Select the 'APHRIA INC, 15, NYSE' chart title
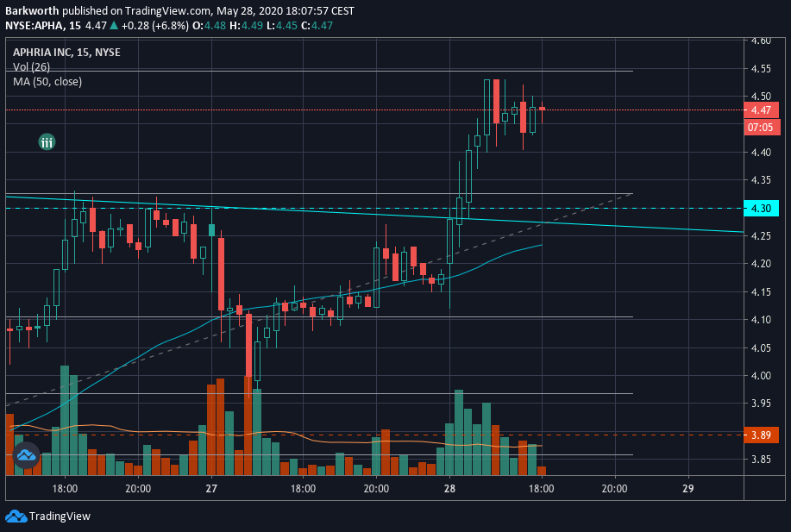791x532 pixels. click(66, 53)
